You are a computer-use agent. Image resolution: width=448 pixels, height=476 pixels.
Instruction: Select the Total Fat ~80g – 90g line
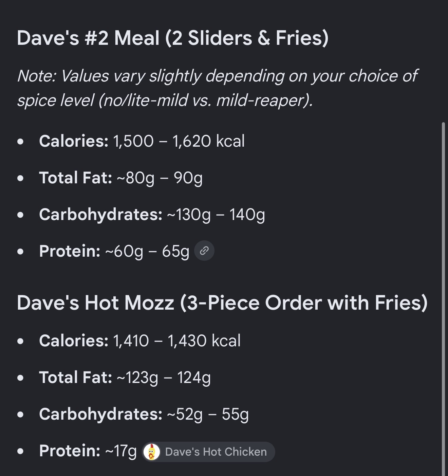click(121, 178)
